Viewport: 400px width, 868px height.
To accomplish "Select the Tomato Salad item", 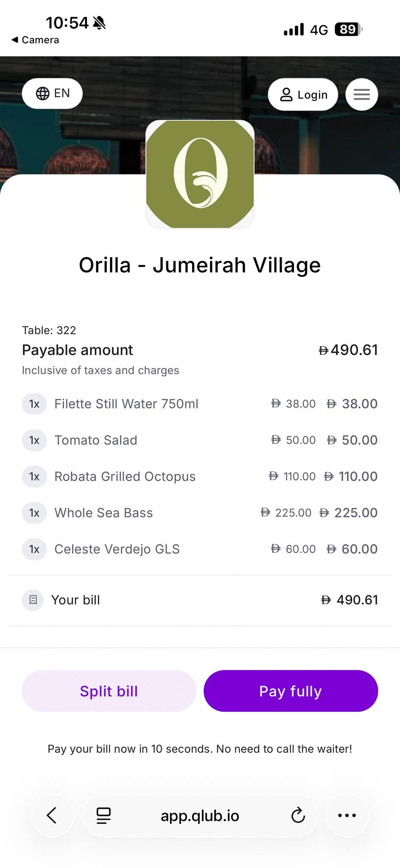I will point(96,440).
